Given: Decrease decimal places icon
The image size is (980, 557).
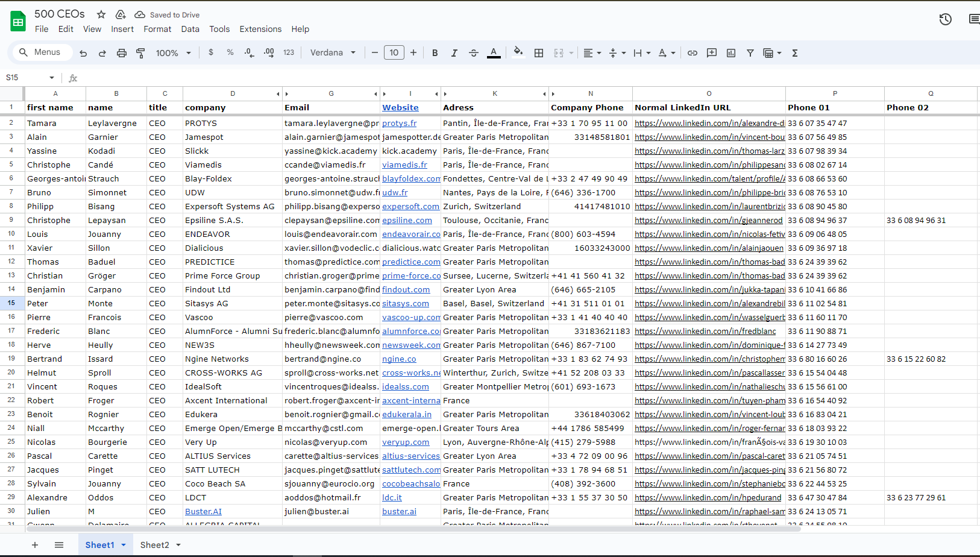Looking at the screenshot, I should 250,52.
